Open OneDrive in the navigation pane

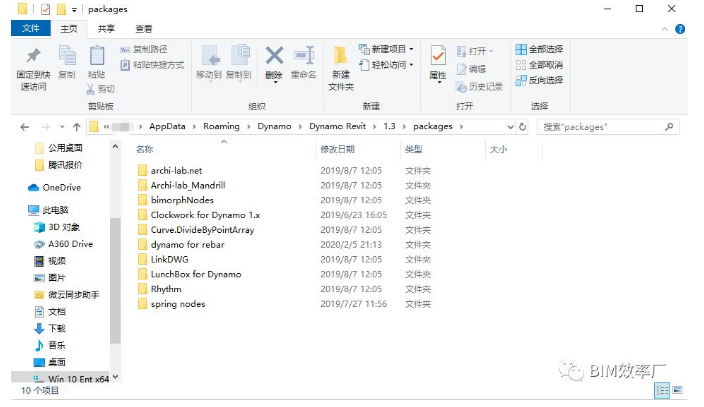click(54, 188)
